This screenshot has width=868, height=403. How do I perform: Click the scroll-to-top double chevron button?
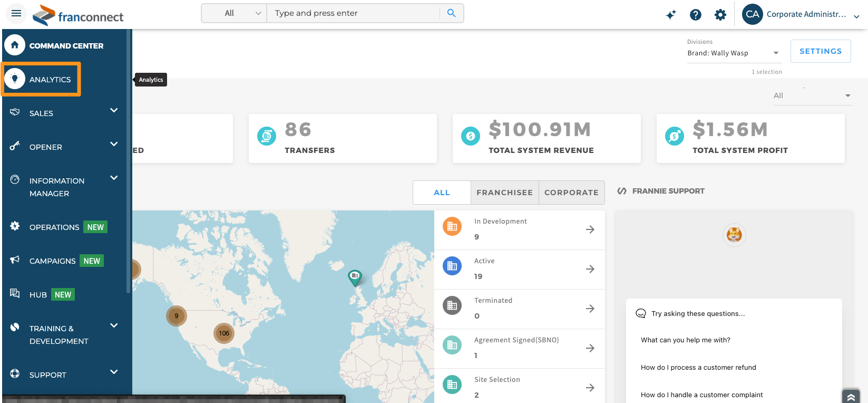pyautogui.click(x=851, y=397)
